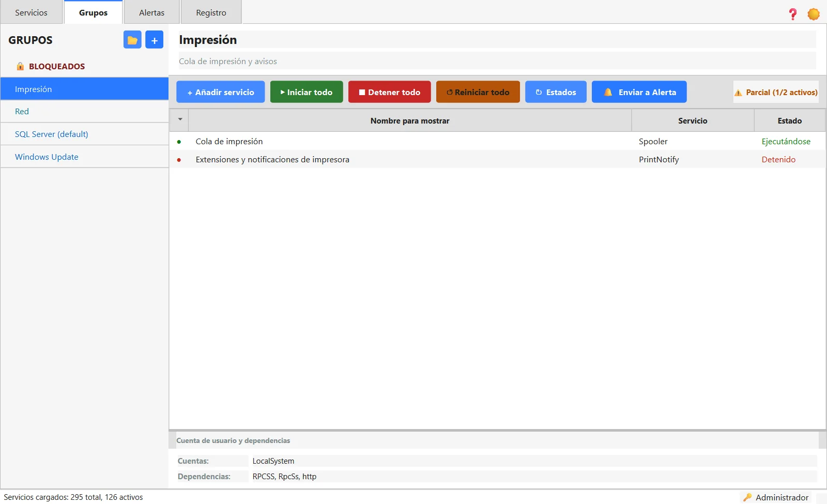Add new group with plus icon

pyautogui.click(x=154, y=40)
